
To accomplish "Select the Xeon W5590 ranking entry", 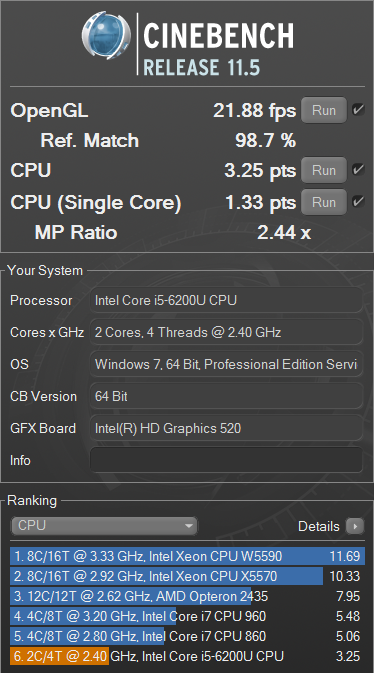I will [188, 556].
